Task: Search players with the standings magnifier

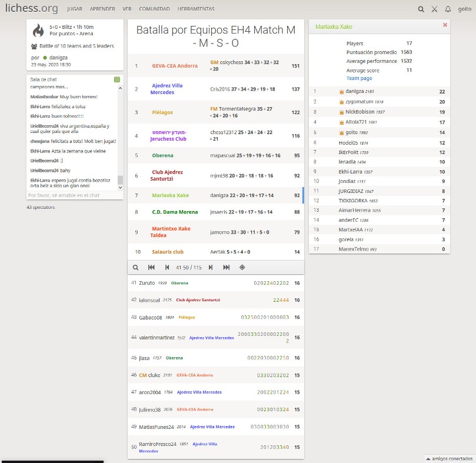Action: [x=135, y=267]
